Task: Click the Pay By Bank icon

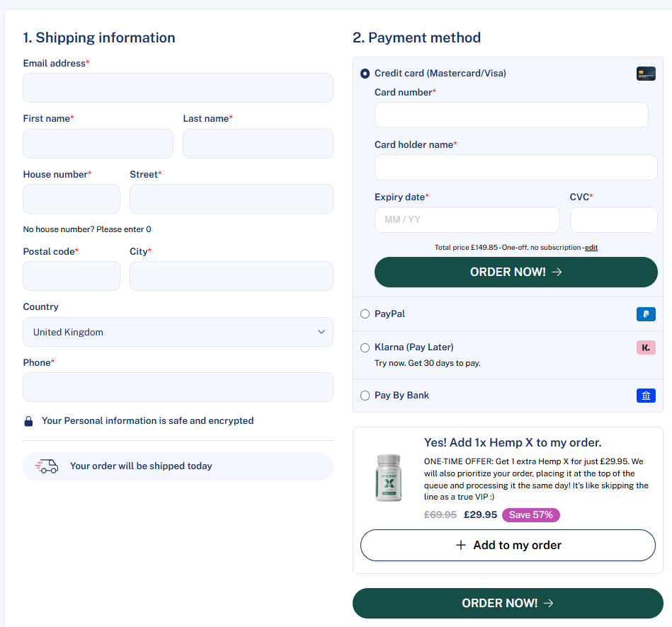Action: tap(645, 396)
